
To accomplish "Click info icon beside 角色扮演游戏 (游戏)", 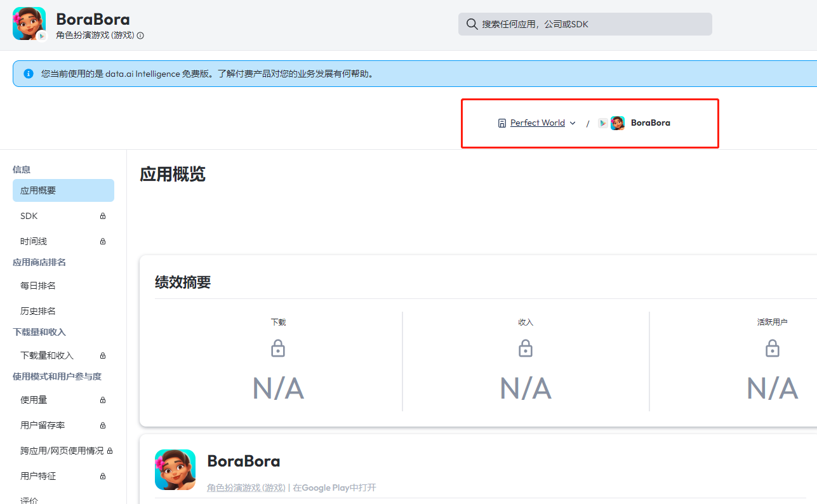I will (x=140, y=36).
